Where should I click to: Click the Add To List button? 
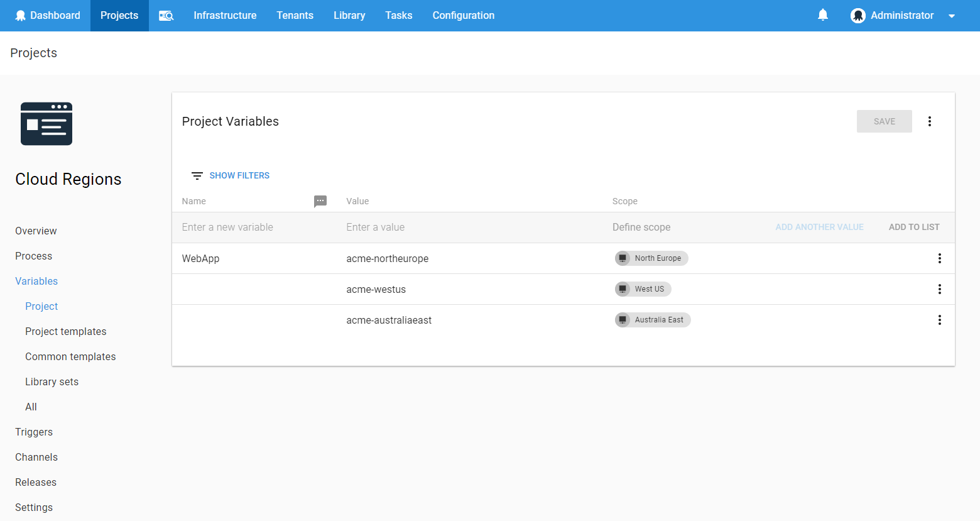914,227
